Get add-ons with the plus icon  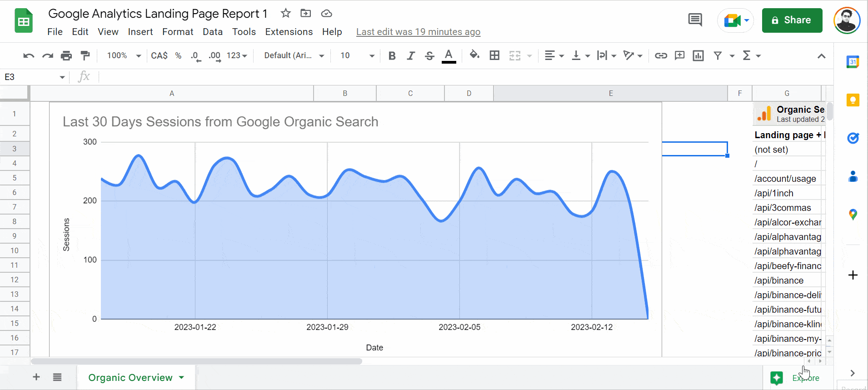pos(853,275)
